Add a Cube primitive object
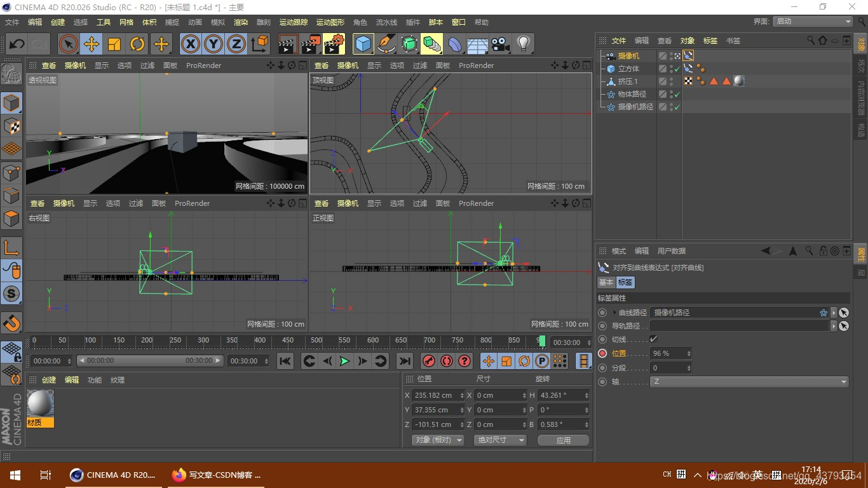 (363, 44)
